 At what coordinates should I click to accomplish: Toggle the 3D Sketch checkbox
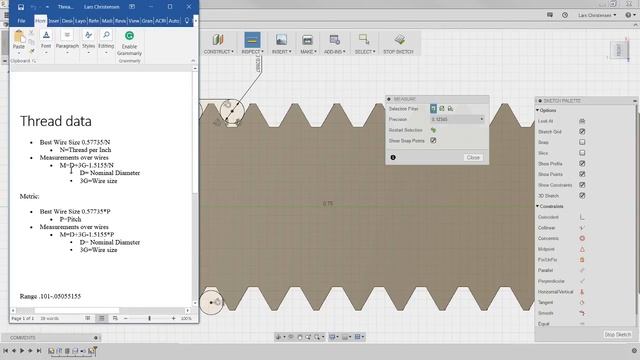click(582, 196)
